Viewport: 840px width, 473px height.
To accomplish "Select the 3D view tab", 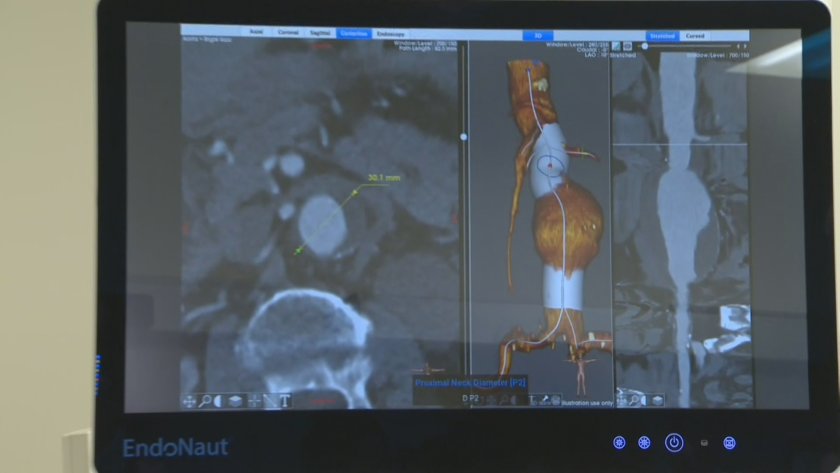I will (537, 35).
